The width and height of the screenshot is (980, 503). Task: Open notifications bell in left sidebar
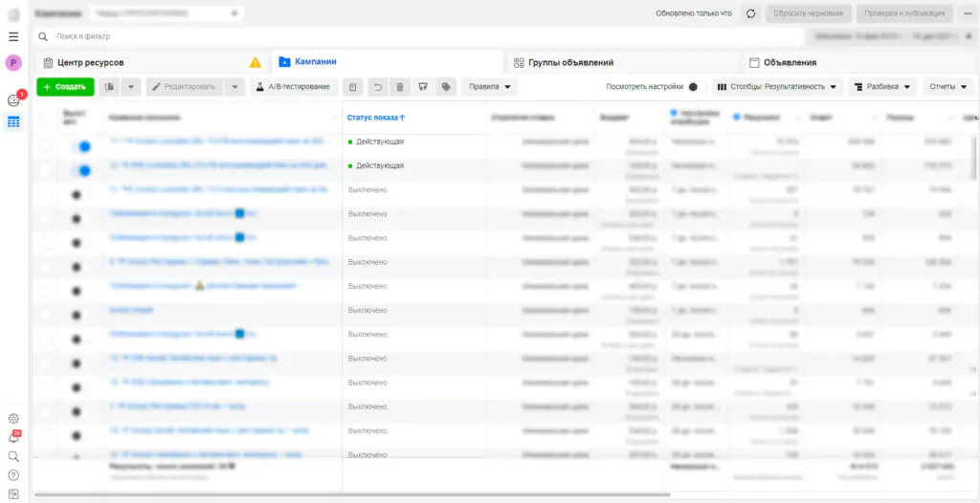13,437
